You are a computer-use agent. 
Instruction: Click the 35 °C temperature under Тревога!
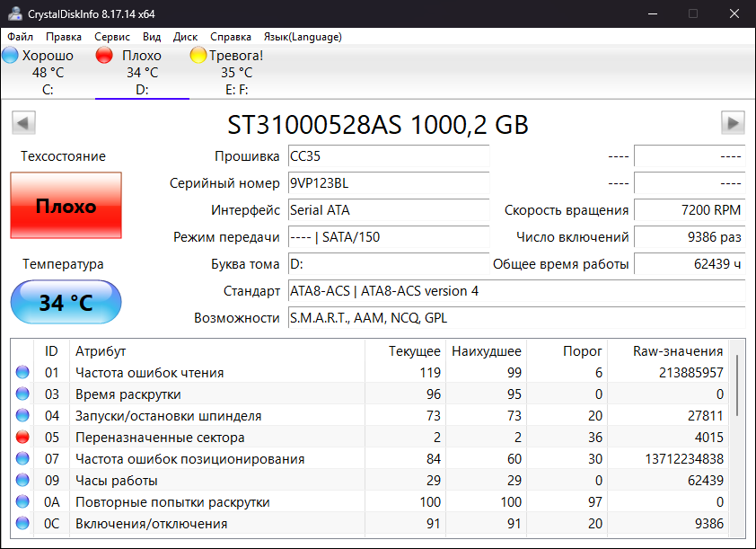pos(236,73)
